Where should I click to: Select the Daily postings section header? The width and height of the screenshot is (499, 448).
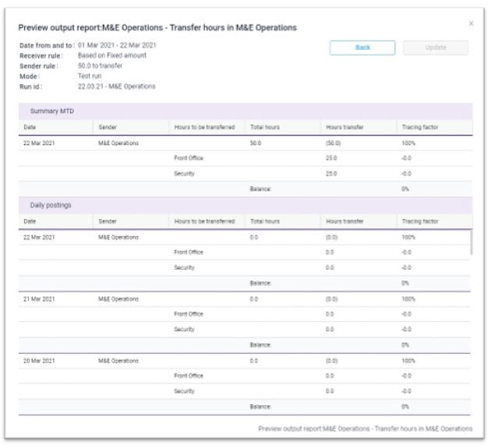pos(45,205)
